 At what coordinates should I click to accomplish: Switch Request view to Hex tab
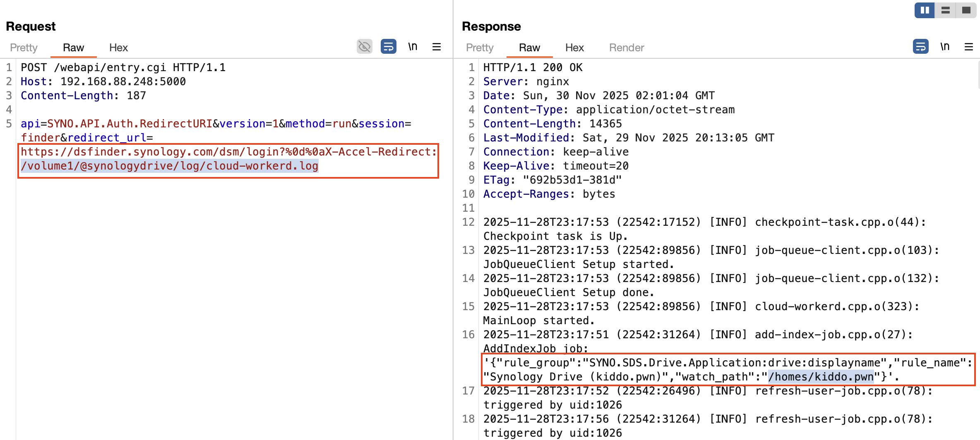(x=118, y=48)
